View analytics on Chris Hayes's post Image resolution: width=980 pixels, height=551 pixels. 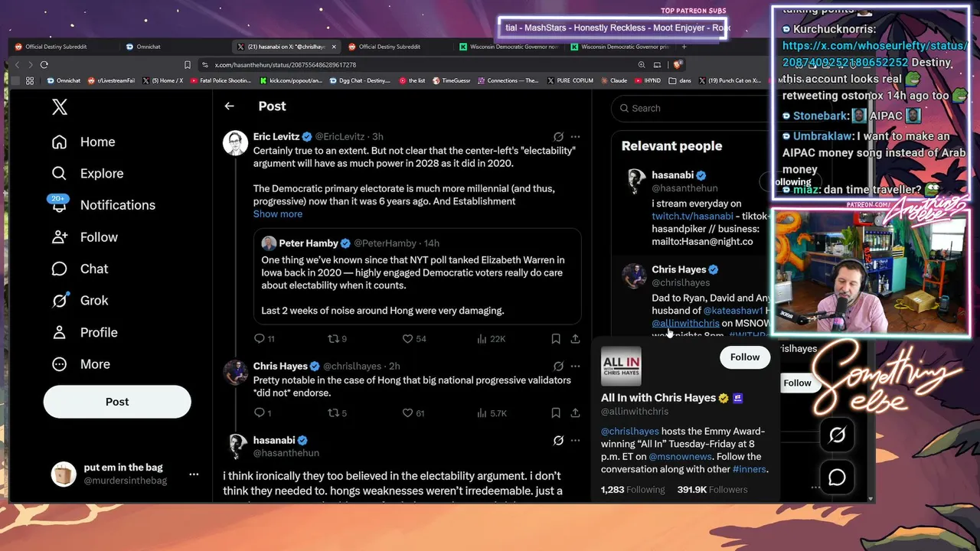(x=492, y=413)
